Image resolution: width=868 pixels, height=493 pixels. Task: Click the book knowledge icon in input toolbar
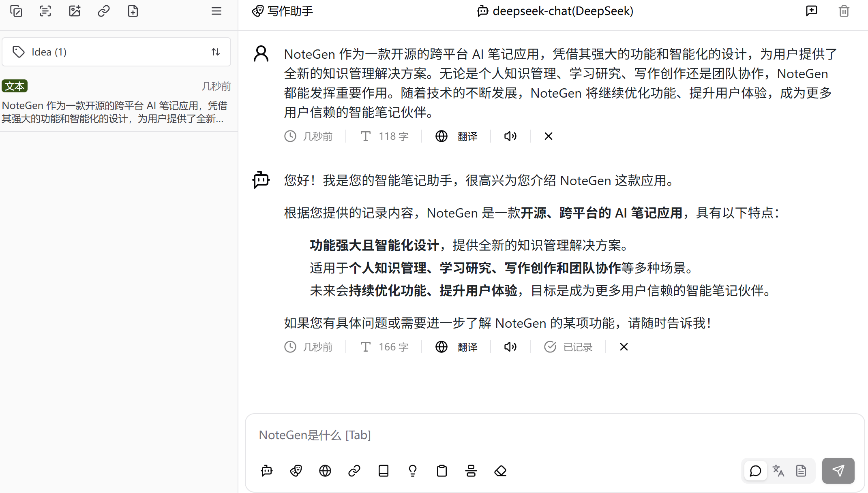[384, 471]
